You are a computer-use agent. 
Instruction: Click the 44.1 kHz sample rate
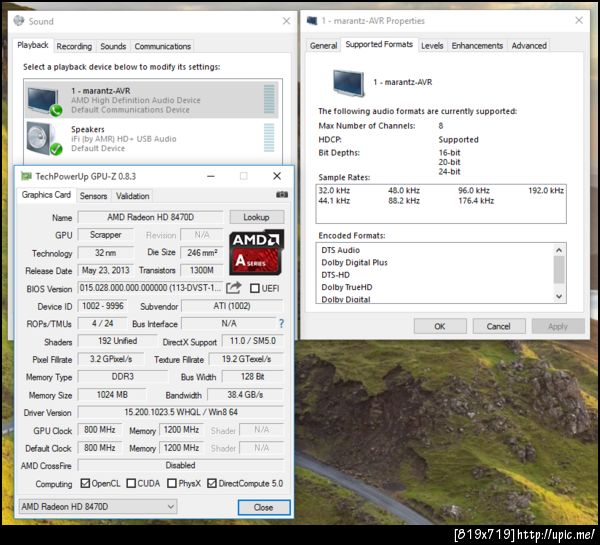(x=334, y=201)
